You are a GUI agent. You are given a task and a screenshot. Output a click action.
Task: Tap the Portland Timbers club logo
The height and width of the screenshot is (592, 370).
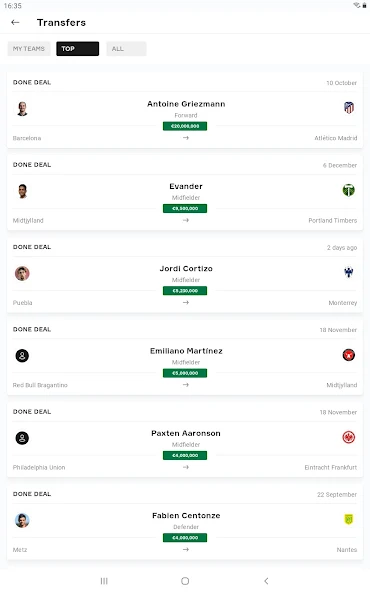(x=348, y=190)
